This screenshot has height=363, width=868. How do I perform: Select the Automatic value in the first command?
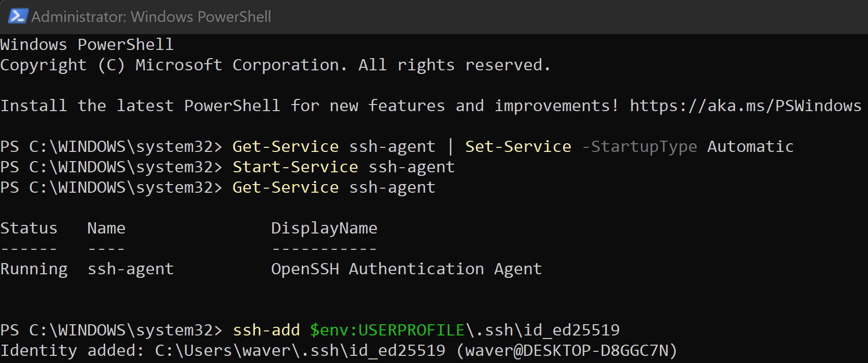(750, 147)
